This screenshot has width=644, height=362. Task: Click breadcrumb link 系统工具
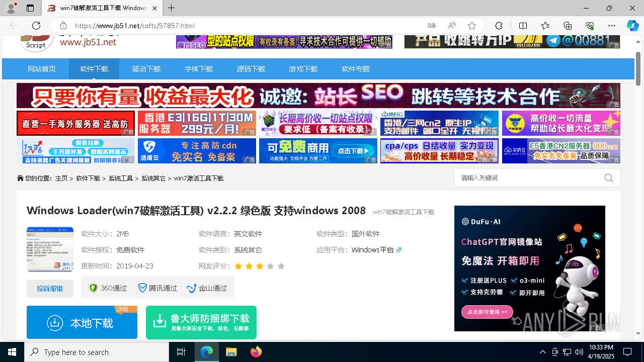click(x=121, y=178)
